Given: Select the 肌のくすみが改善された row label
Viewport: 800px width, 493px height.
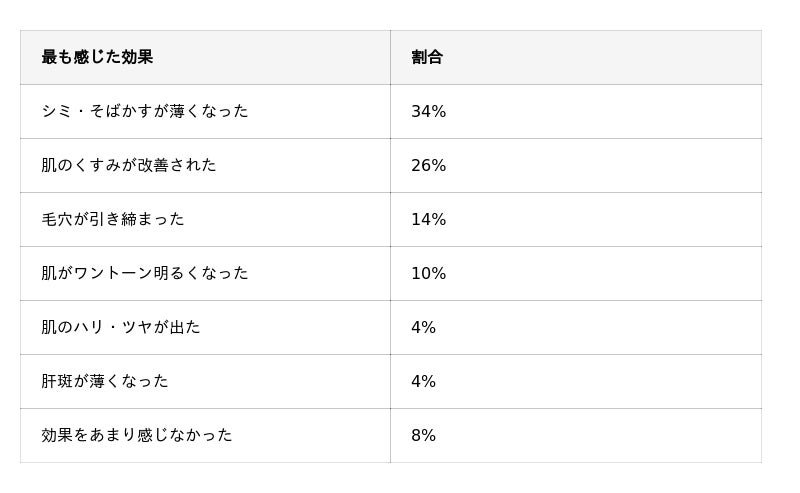Looking at the screenshot, I should point(128,165).
